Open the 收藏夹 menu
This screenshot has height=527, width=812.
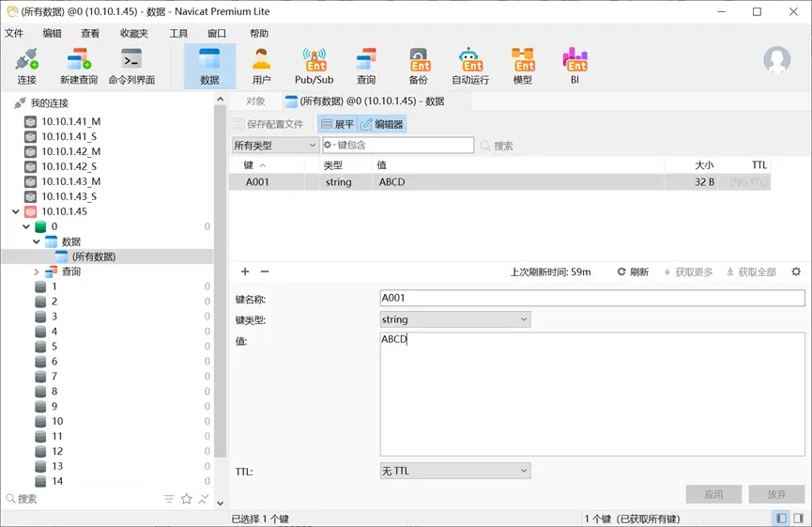click(134, 33)
